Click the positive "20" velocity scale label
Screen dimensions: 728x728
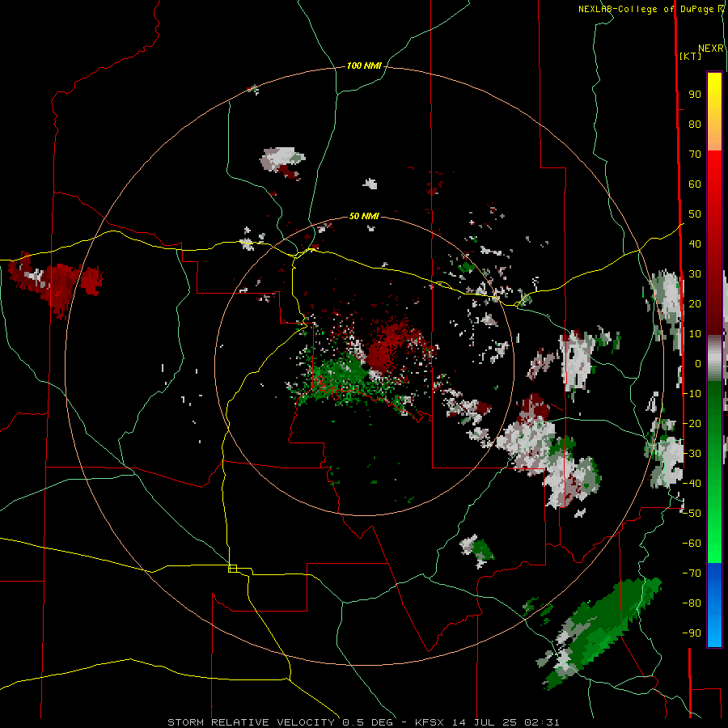point(695,304)
